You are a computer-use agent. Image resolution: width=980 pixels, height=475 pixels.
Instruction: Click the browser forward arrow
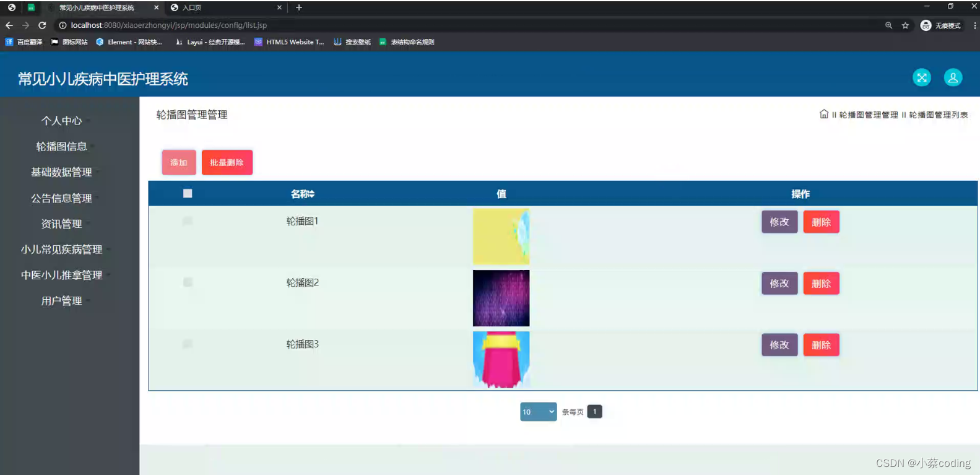click(25, 25)
